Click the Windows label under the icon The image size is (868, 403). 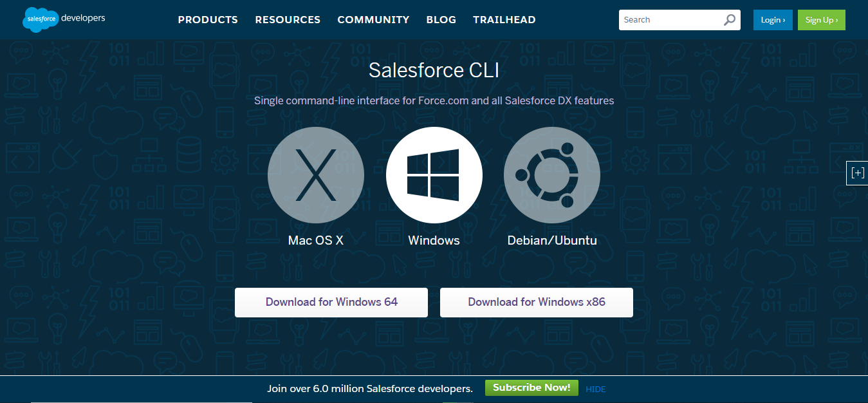(434, 241)
